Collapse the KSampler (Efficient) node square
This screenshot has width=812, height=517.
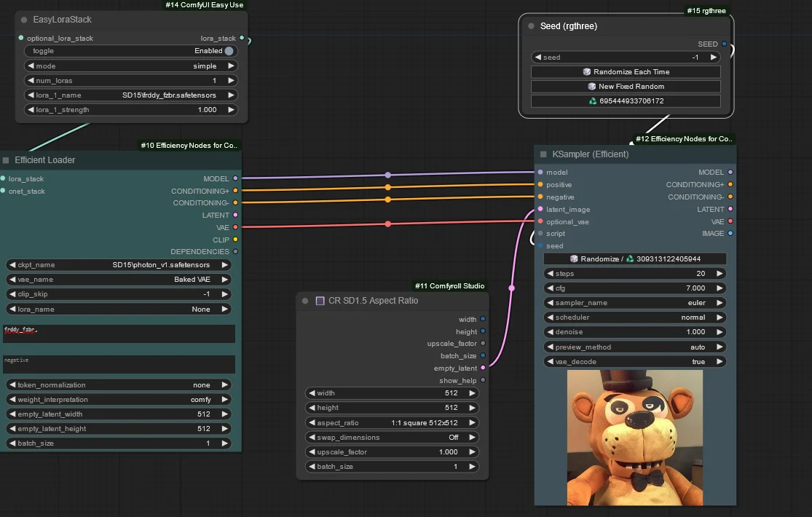click(543, 154)
